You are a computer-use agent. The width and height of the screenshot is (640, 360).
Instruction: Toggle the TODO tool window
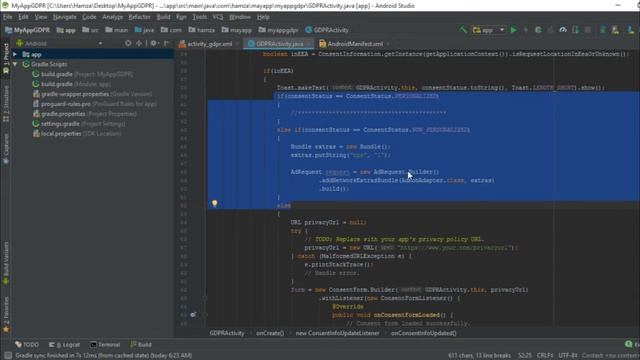(x=27, y=344)
